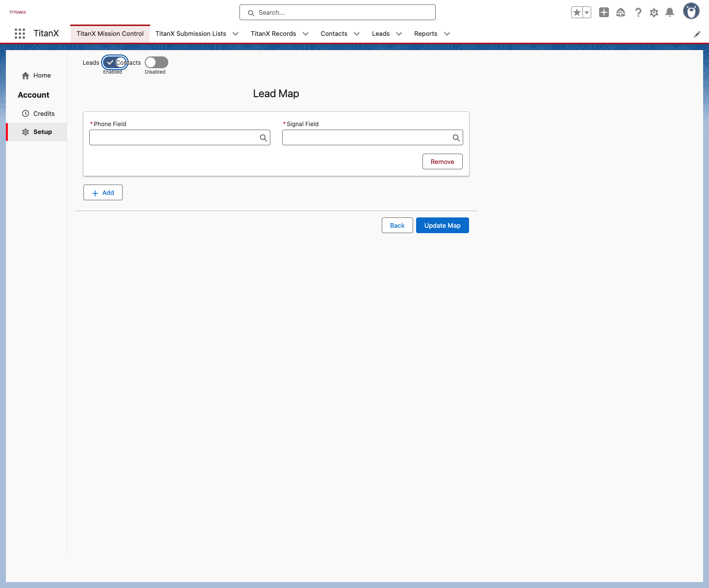Open the App Launcher grid icon
Viewport: 709px width, 588px height.
click(20, 33)
